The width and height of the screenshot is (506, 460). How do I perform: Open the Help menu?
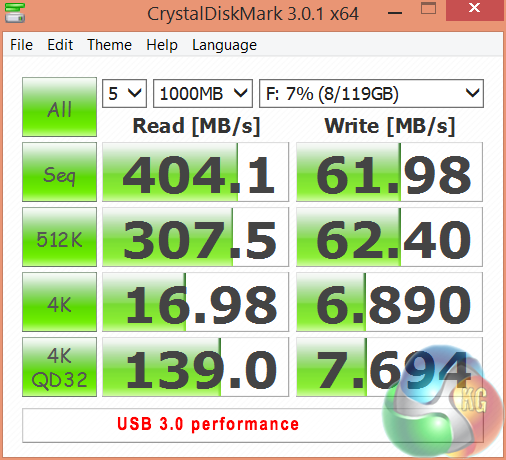pyautogui.click(x=162, y=45)
